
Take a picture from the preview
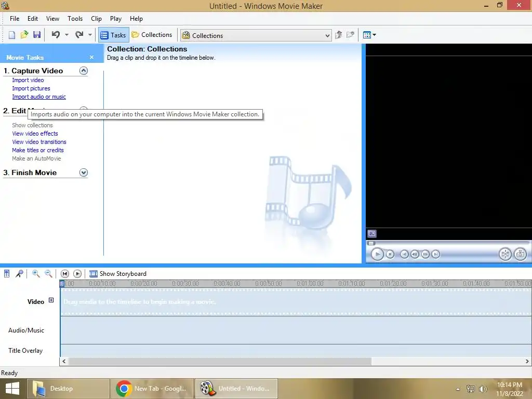pos(521,254)
